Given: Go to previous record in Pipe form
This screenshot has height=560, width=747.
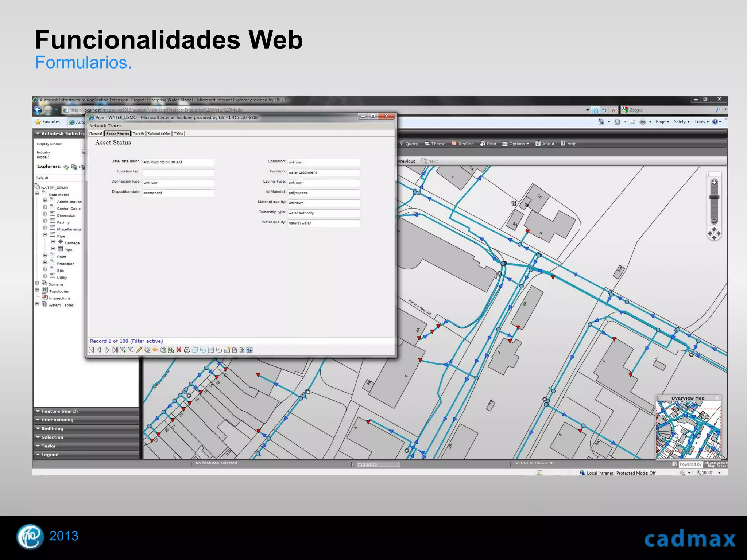Looking at the screenshot, I should (99, 350).
